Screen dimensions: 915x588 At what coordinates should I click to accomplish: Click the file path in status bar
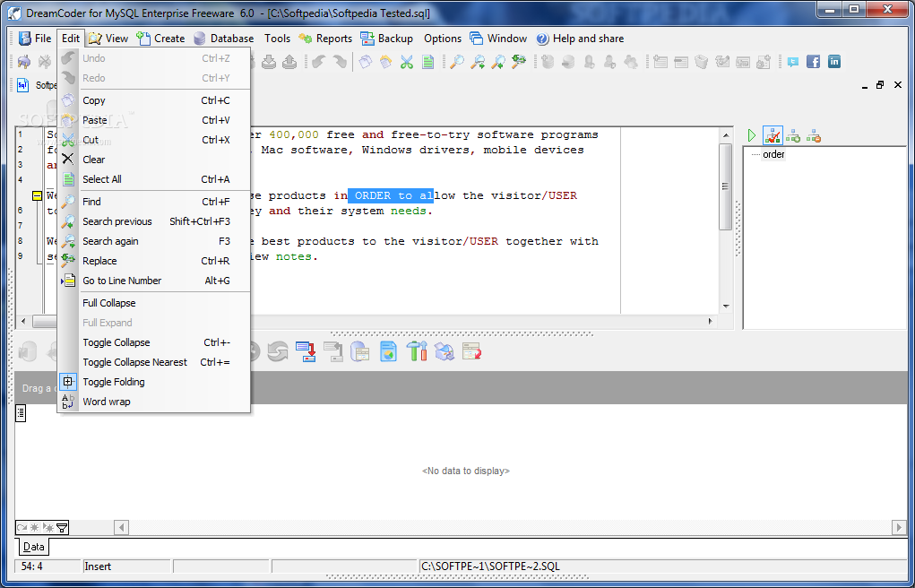pos(490,566)
